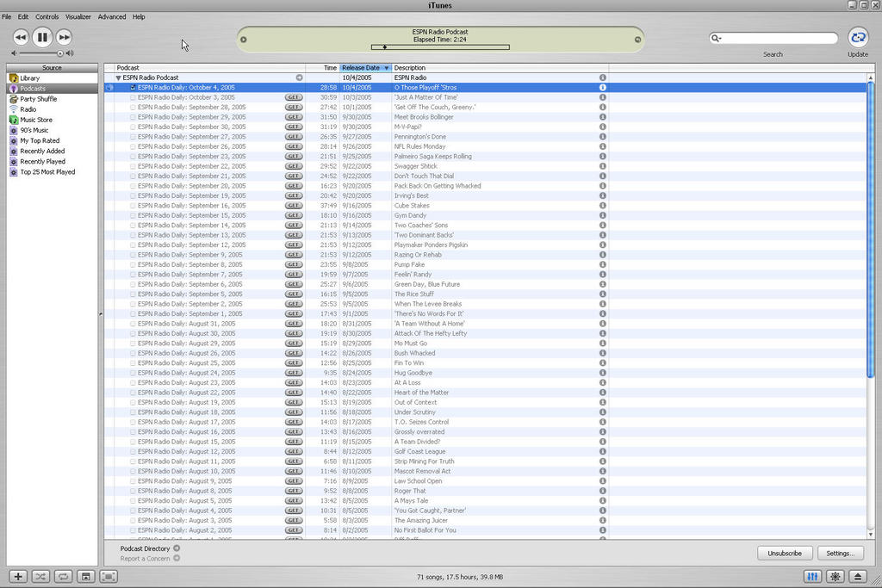Open the Help menu
882x588 pixels.
[139, 17]
